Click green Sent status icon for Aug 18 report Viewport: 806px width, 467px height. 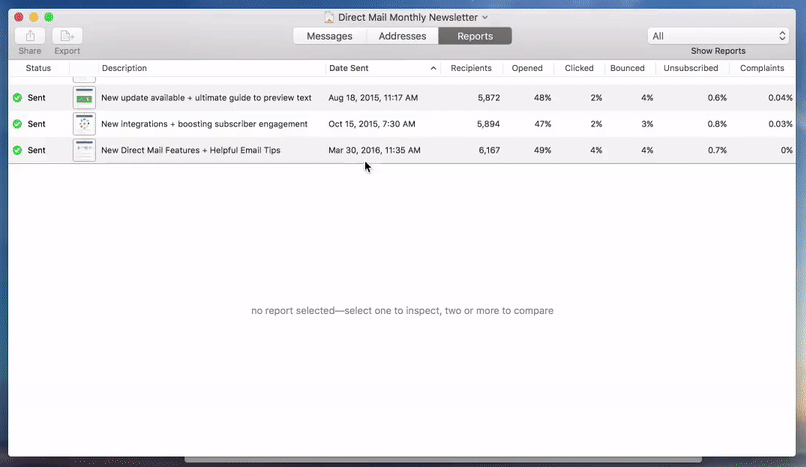[17, 98]
